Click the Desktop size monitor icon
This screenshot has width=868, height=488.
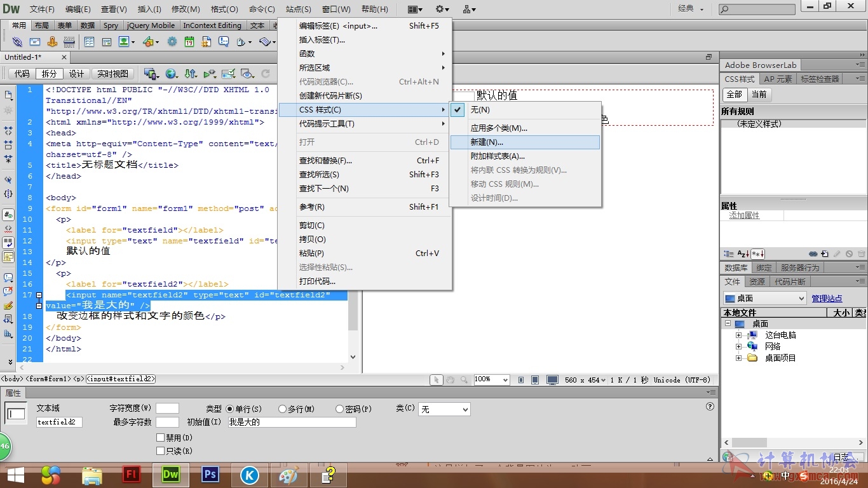pyautogui.click(x=552, y=379)
